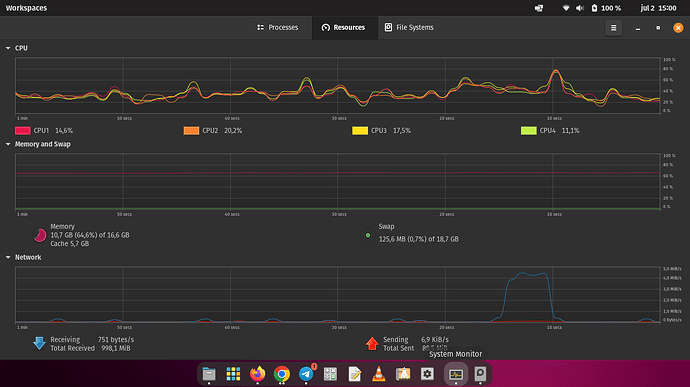Switch to the Processes tab
This screenshot has height=387, width=690.
click(278, 27)
